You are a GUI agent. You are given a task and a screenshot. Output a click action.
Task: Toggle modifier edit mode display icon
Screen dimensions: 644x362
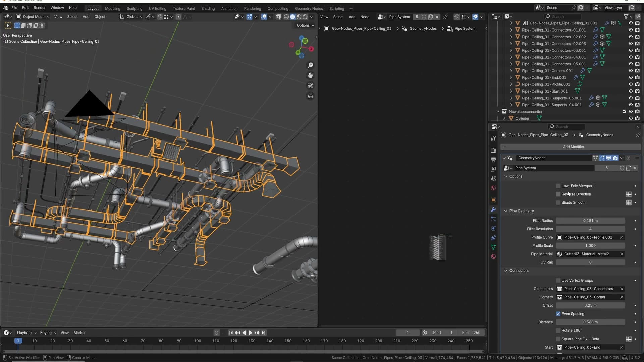[x=602, y=158]
